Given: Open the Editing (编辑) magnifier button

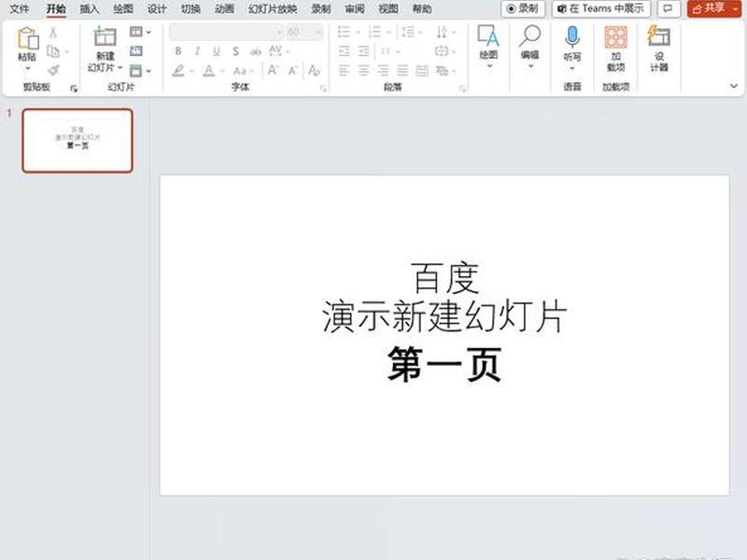Looking at the screenshot, I should [x=529, y=48].
